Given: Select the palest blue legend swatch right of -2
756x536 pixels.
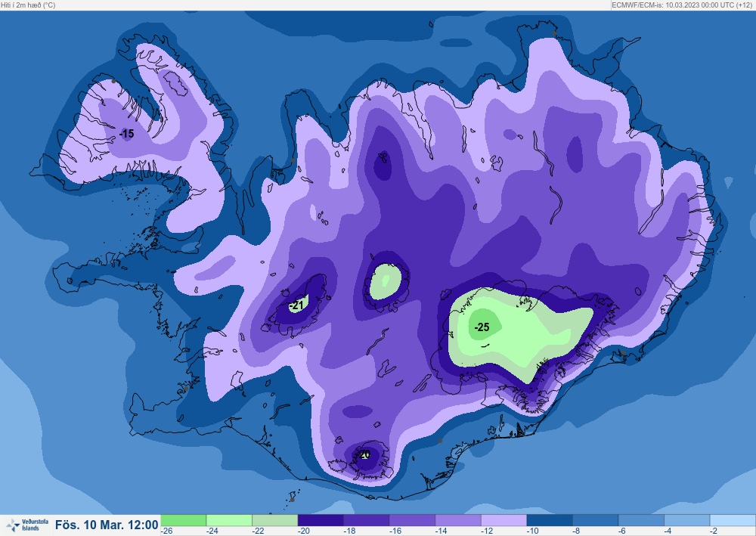Looking at the screenshot, I should click(x=733, y=521).
